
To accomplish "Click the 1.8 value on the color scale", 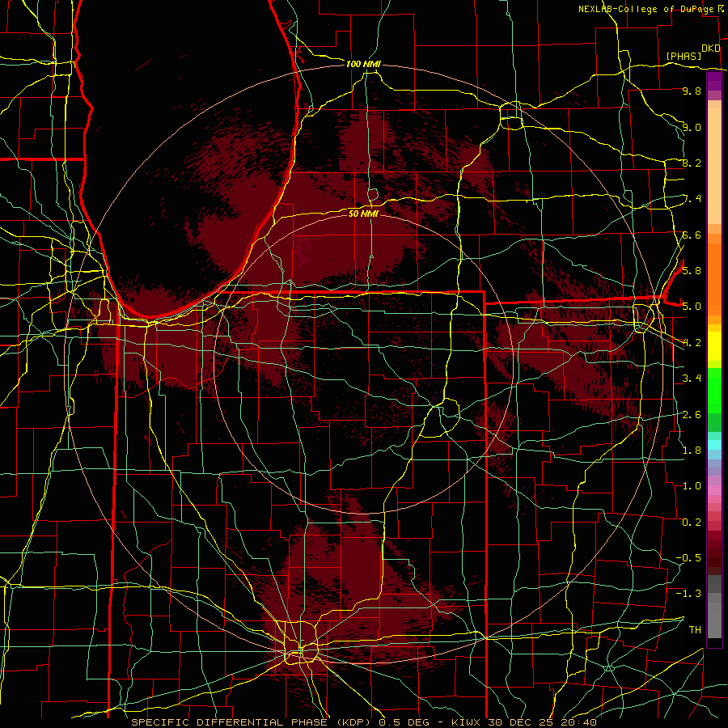I will (692, 450).
